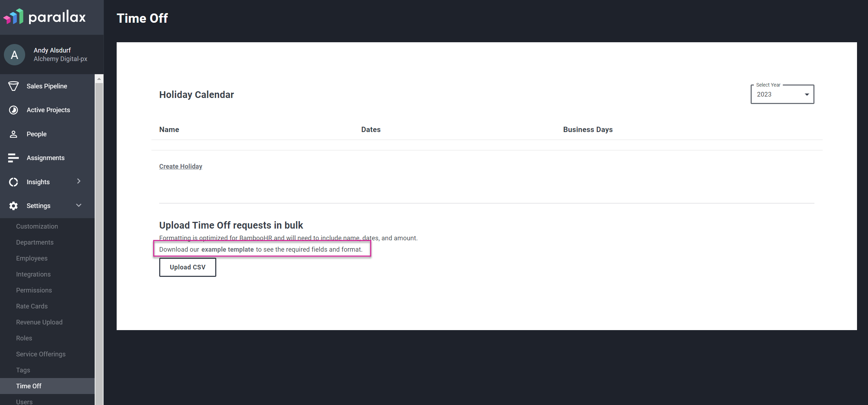Expand the Insights submenu chevron
This screenshot has height=405, width=868.
(x=79, y=181)
